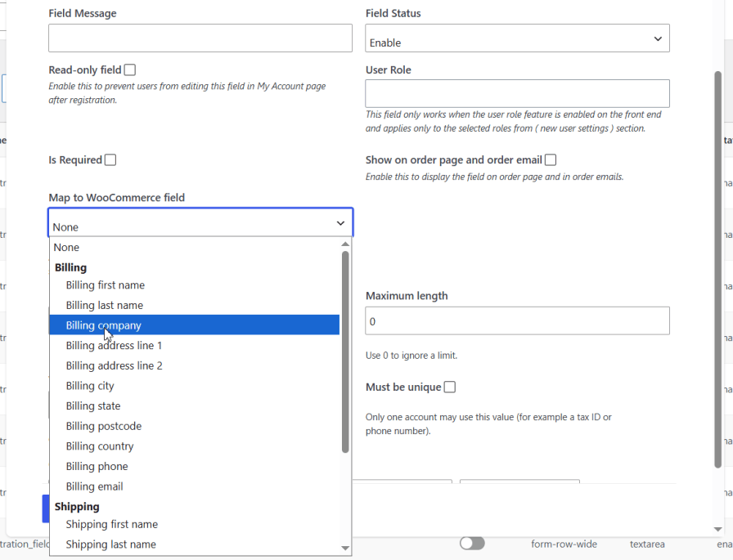This screenshot has height=560, width=733.
Task: Click the form-row-wide cell text
Action: [564, 544]
